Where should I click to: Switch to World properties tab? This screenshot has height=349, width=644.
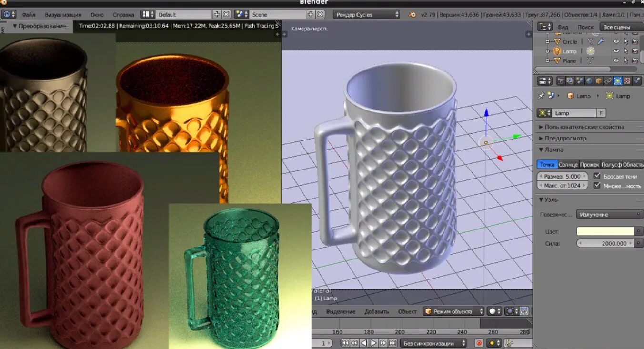pos(589,81)
